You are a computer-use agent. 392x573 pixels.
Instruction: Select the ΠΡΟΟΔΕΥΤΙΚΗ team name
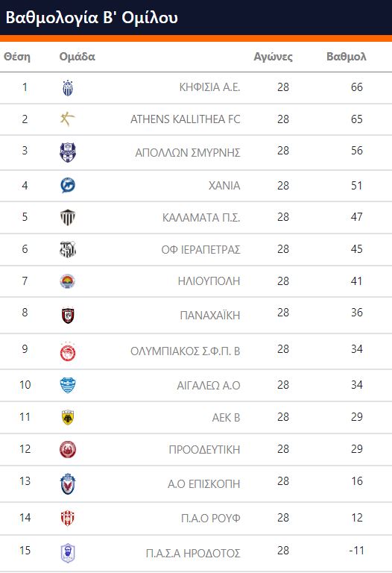point(205,449)
